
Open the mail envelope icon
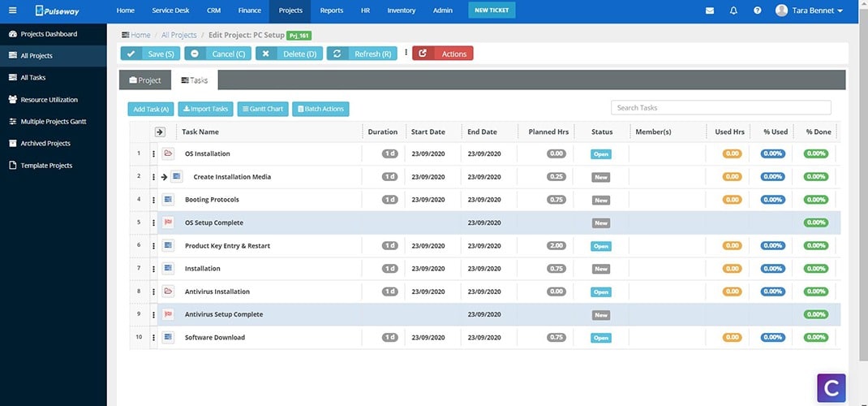point(710,11)
